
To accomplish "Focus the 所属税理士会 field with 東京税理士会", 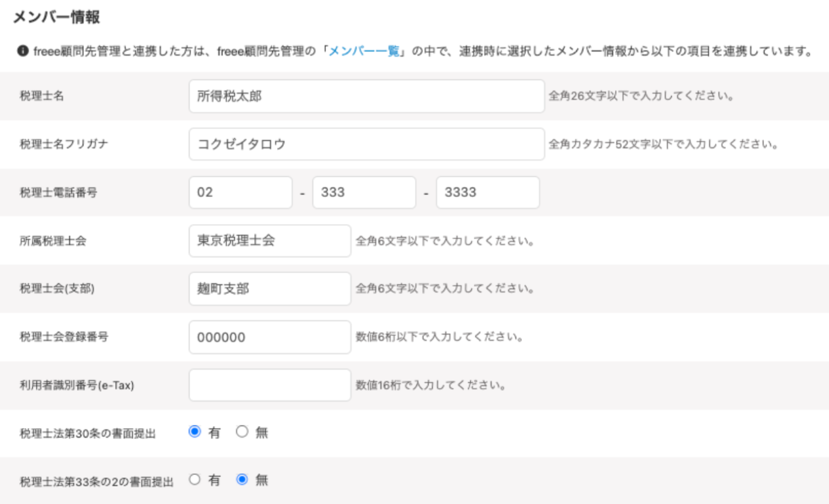I will pos(270,240).
